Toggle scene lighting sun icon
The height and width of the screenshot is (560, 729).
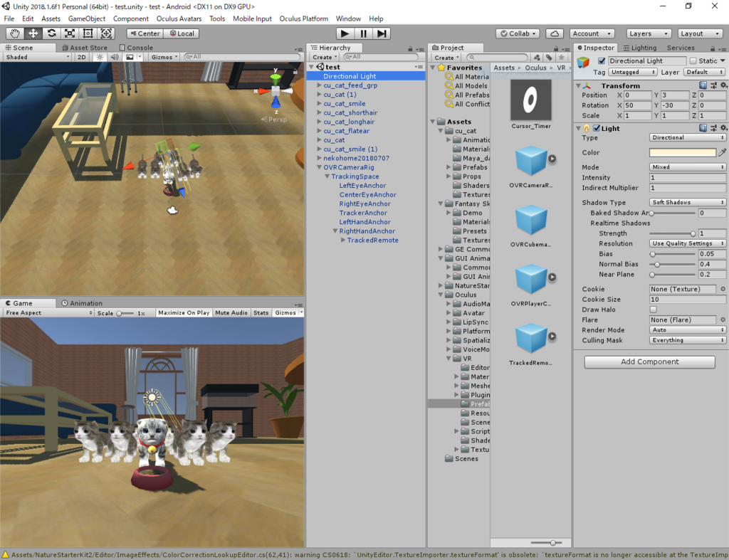(x=100, y=57)
